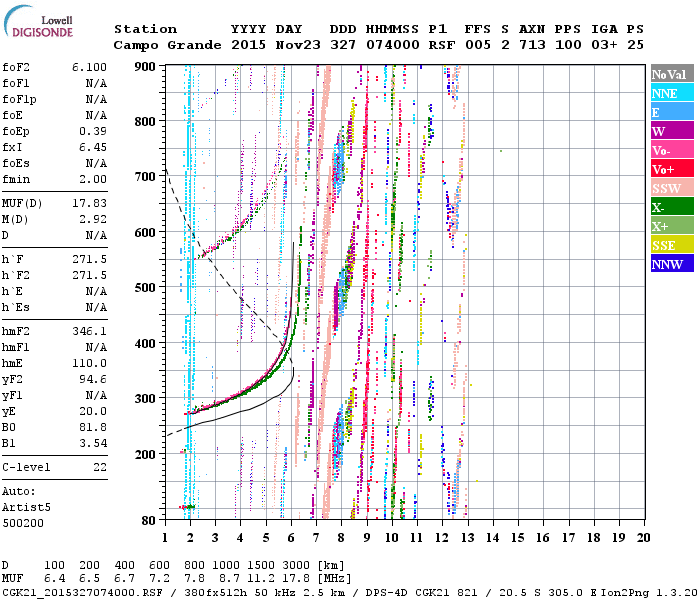This screenshot has height=600, width=700.
Task: Click the 80 km height axis label
Action: point(149,520)
